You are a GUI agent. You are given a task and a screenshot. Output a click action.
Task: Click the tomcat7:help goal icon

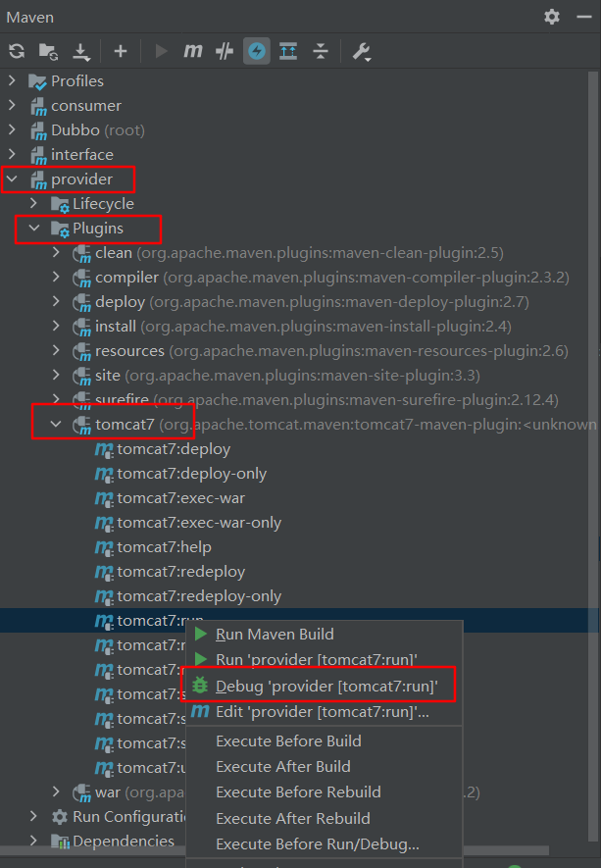[104, 547]
